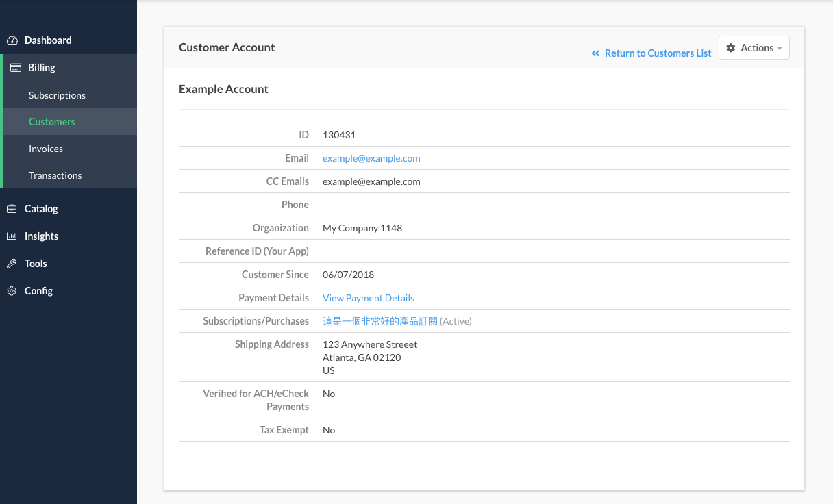The width and height of the screenshot is (833, 504).
Task: Click the Insights bar chart icon
Action: [x=12, y=236]
